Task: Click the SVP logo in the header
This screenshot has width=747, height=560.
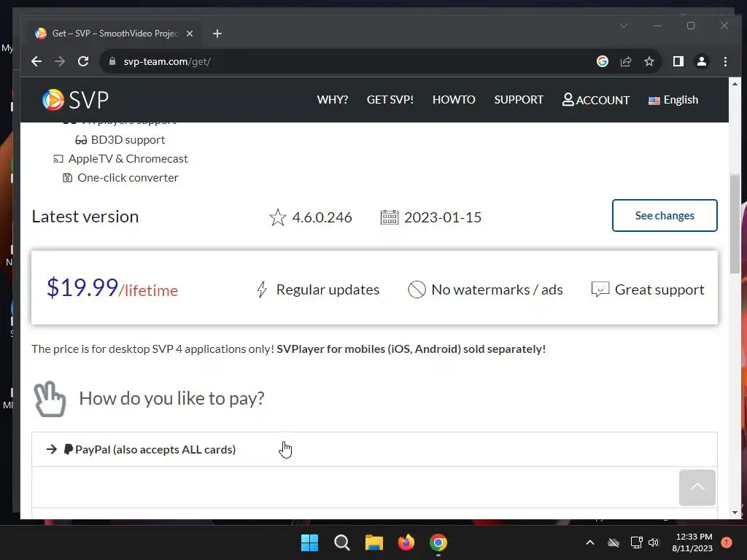Action: pyautogui.click(x=75, y=99)
